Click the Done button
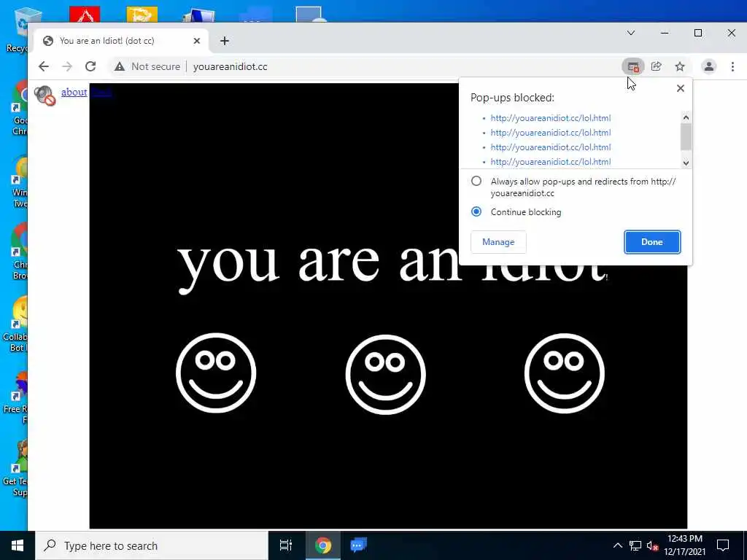 [x=652, y=242]
